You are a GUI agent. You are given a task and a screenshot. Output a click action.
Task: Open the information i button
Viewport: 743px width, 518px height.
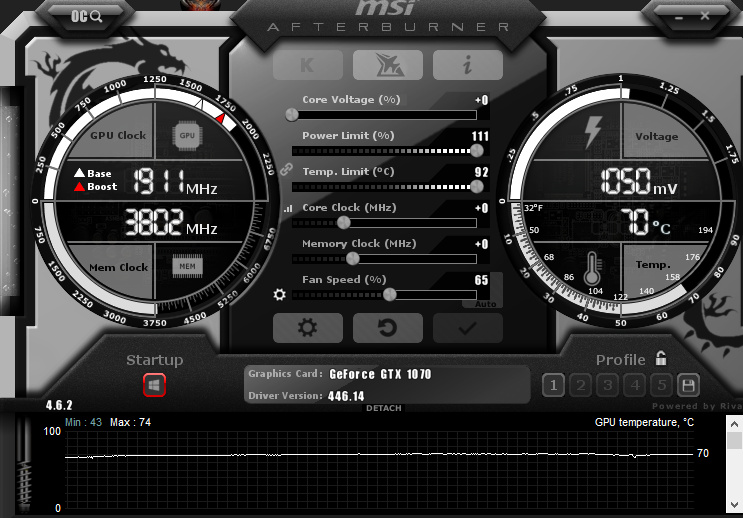(468, 65)
